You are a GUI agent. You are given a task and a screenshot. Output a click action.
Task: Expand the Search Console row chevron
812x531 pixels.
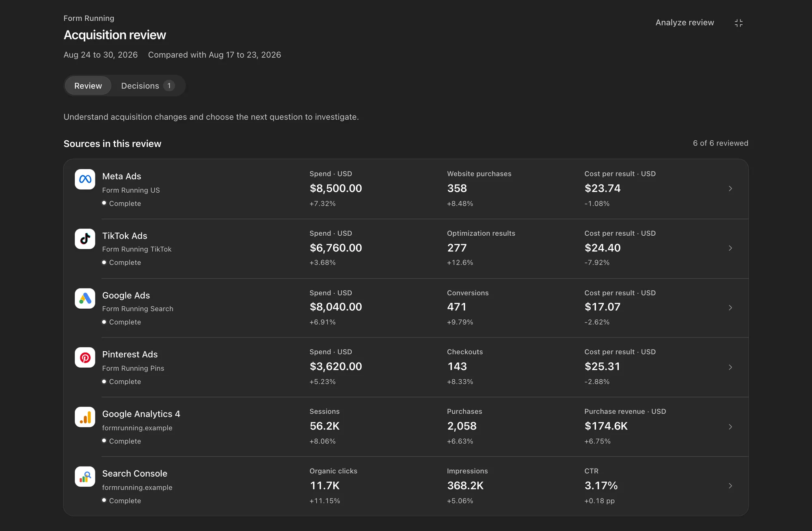pos(730,486)
